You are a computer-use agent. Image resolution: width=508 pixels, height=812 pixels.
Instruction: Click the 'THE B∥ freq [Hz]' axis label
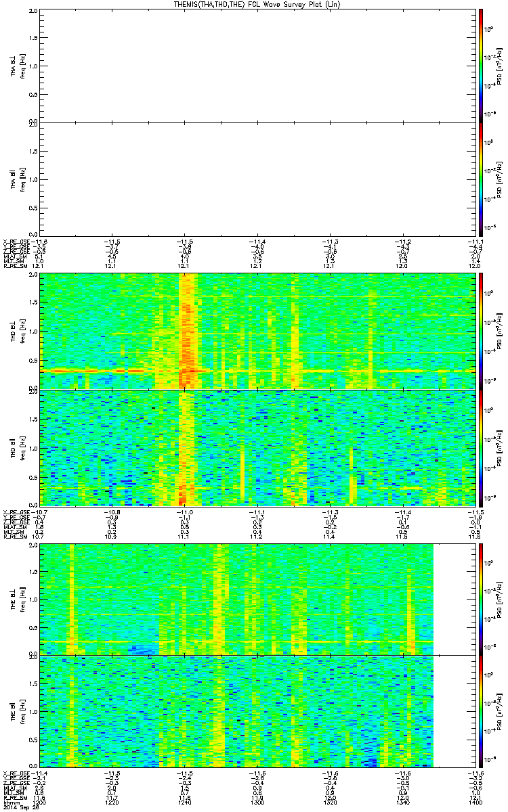16,710
